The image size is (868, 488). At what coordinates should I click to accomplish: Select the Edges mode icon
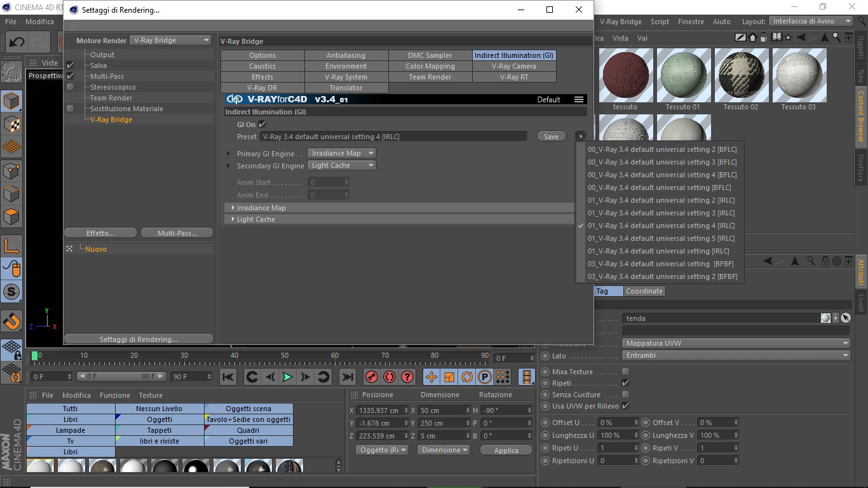point(11,193)
